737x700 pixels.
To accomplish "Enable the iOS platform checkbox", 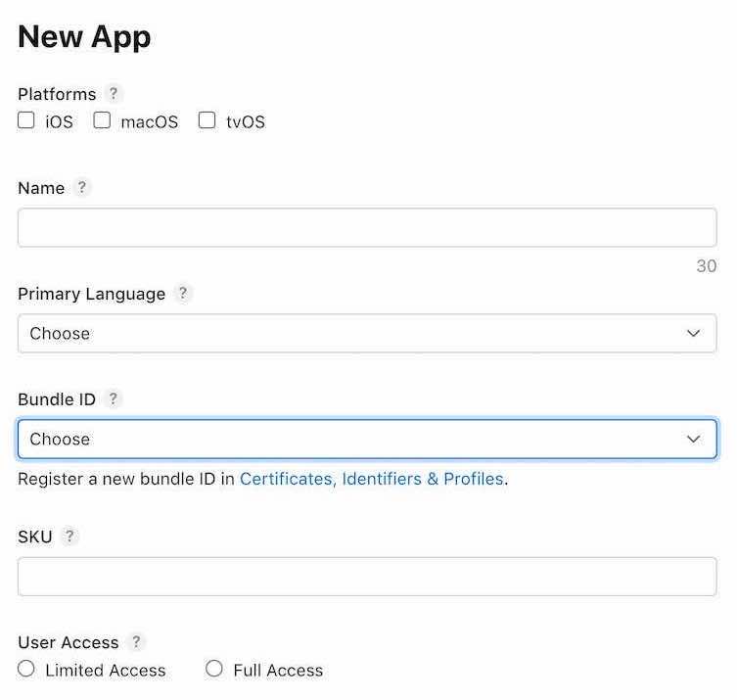I will [25, 120].
